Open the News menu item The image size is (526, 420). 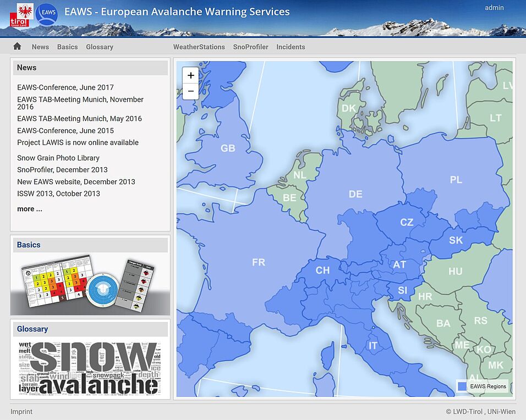tap(40, 47)
